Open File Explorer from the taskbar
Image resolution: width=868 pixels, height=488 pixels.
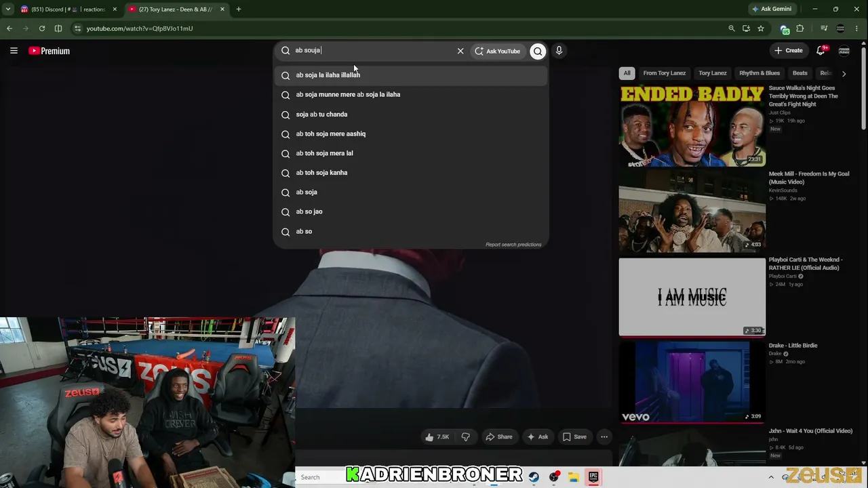point(573,477)
